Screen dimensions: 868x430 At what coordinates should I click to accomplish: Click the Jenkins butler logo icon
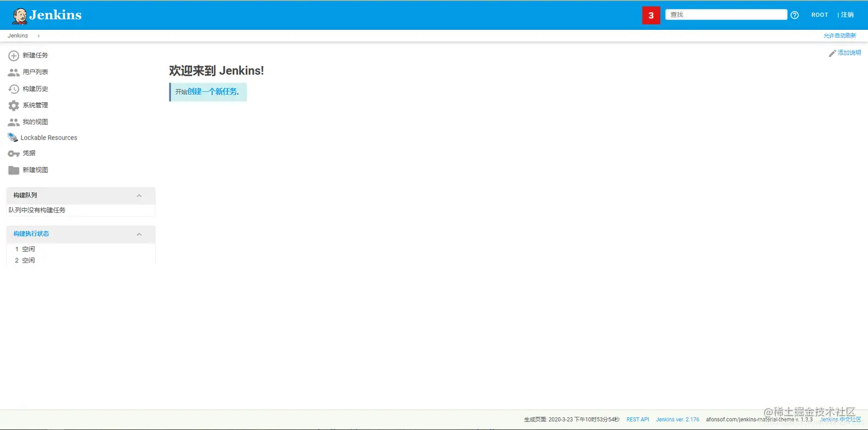tap(20, 16)
